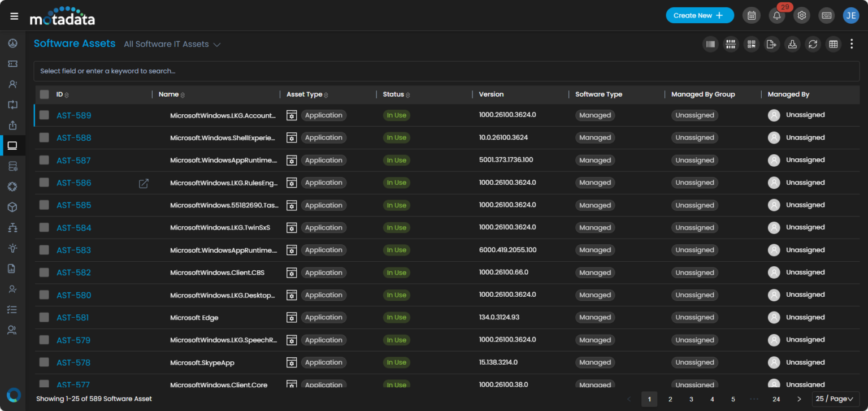868x411 pixels.
Task: Go to next page arrow
Action: pyautogui.click(x=799, y=399)
